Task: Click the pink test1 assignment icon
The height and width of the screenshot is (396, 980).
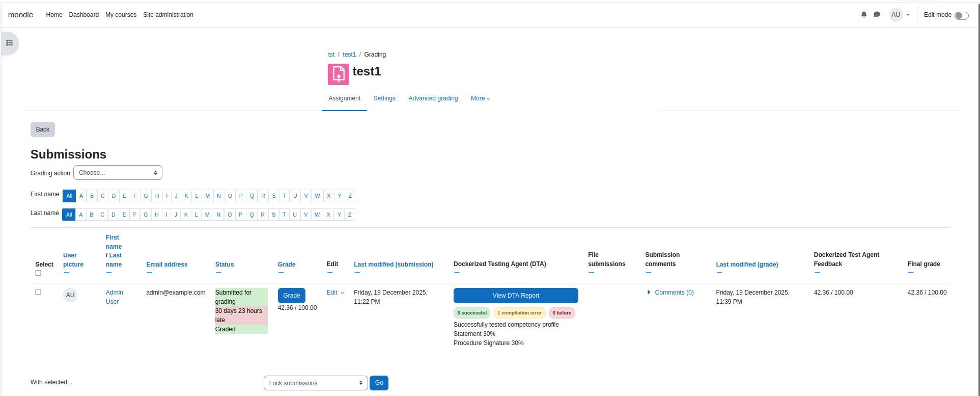Action: [339, 74]
